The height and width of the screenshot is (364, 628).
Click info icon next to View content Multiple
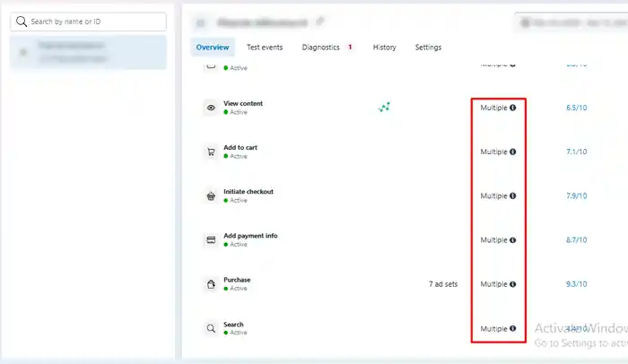(x=512, y=108)
